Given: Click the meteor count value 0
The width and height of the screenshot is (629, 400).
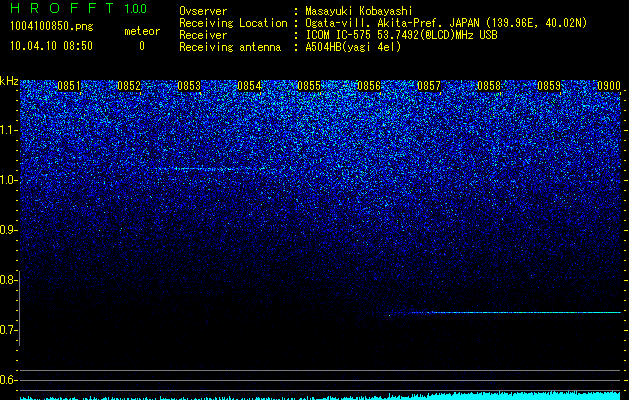Looking at the screenshot, I should click(142, 46).
